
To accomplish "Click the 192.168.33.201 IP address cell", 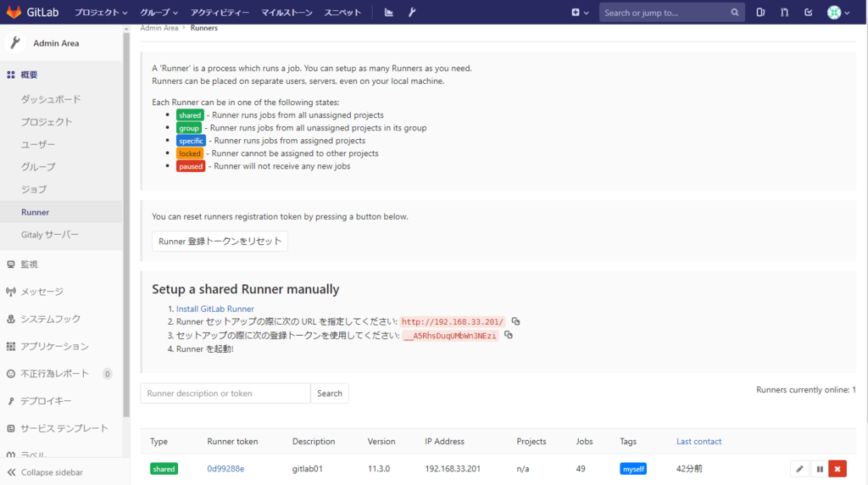I will [x=453, y=468].
